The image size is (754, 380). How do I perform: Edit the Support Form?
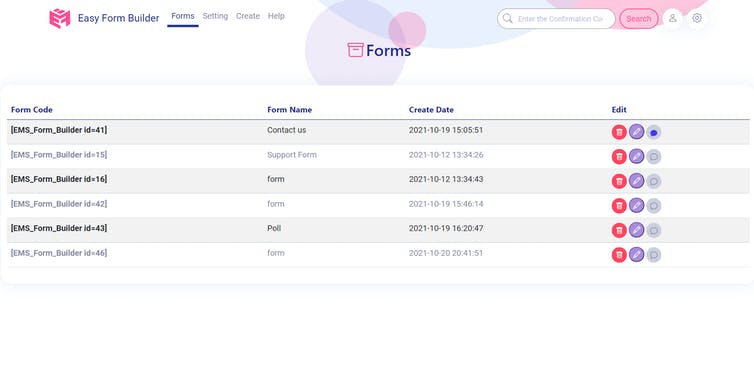(636, 156)
